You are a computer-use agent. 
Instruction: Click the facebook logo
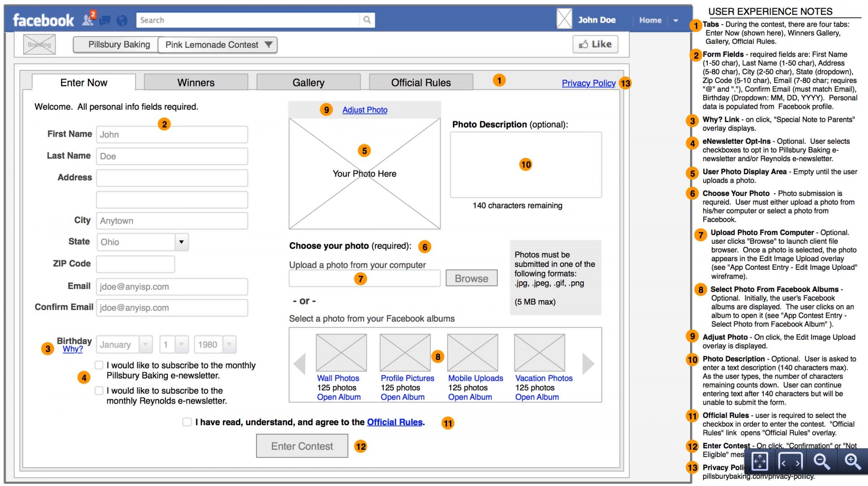tap(43, 20)
